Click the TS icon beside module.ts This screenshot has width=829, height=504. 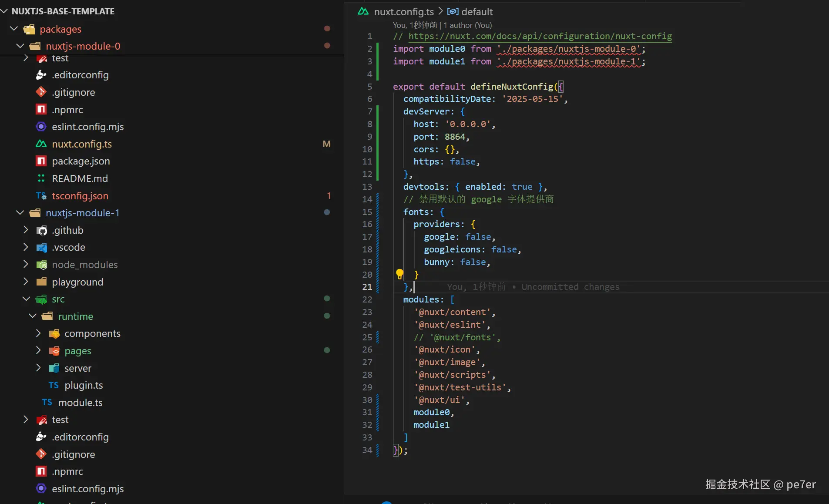tap(47, 403)
